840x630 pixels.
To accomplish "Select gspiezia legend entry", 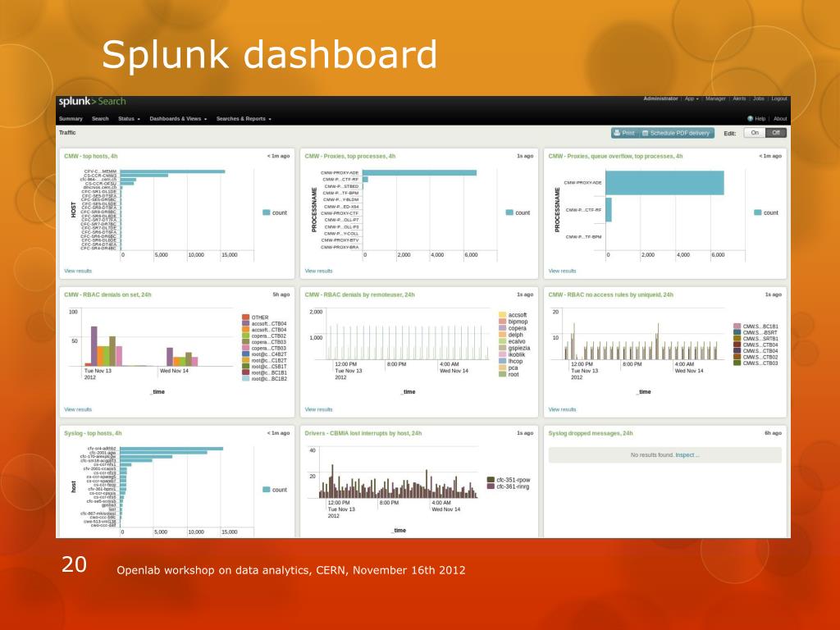I will point(514,348).
